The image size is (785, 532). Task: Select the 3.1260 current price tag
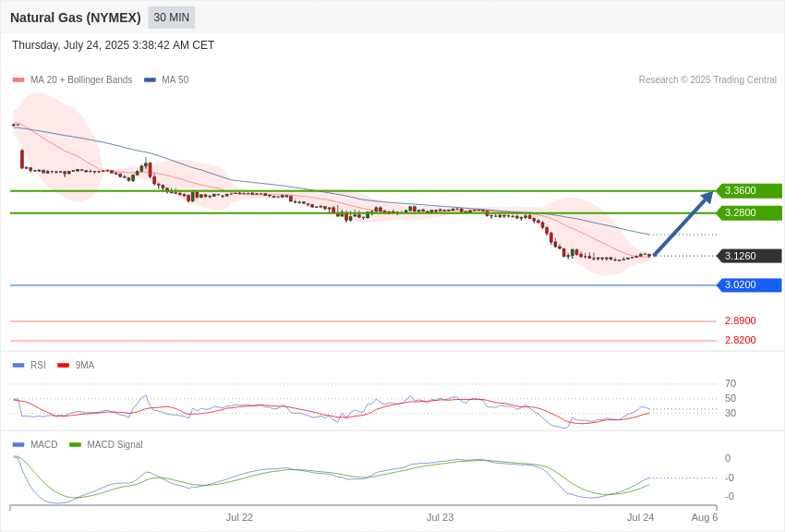tap(749, 256)
